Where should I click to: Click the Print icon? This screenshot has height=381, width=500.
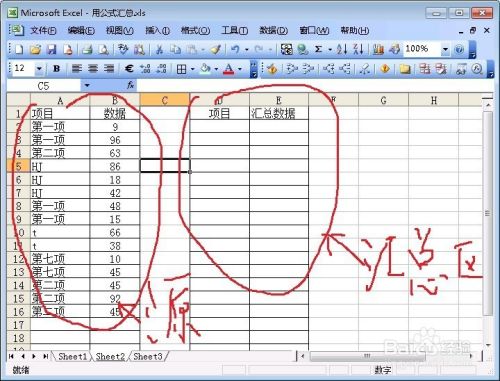[87, 50]
